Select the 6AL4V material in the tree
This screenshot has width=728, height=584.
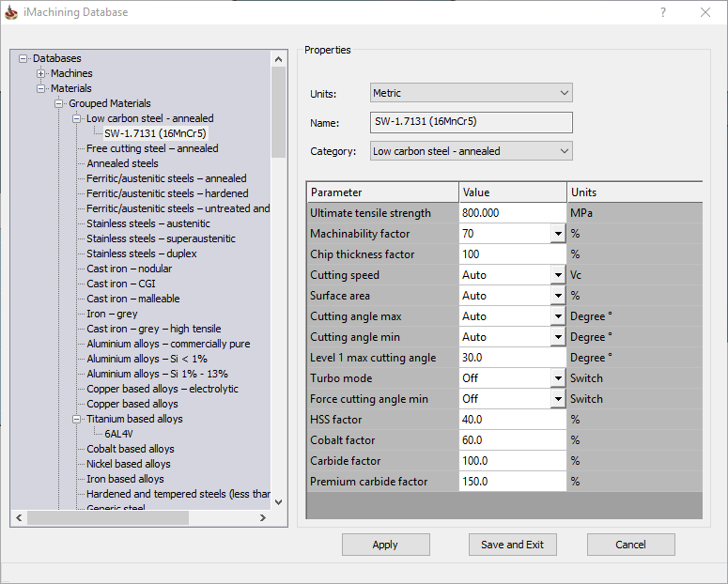[x=119, y=434]
